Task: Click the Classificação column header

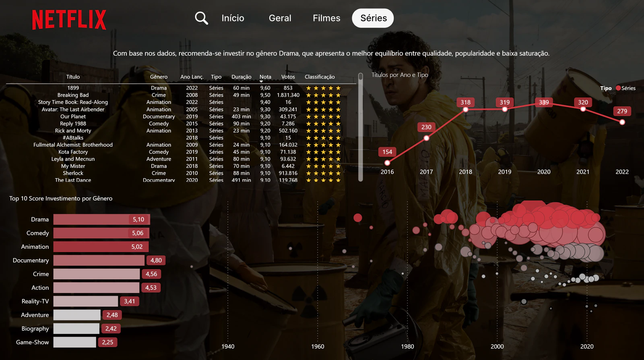Action: point(320,77)
